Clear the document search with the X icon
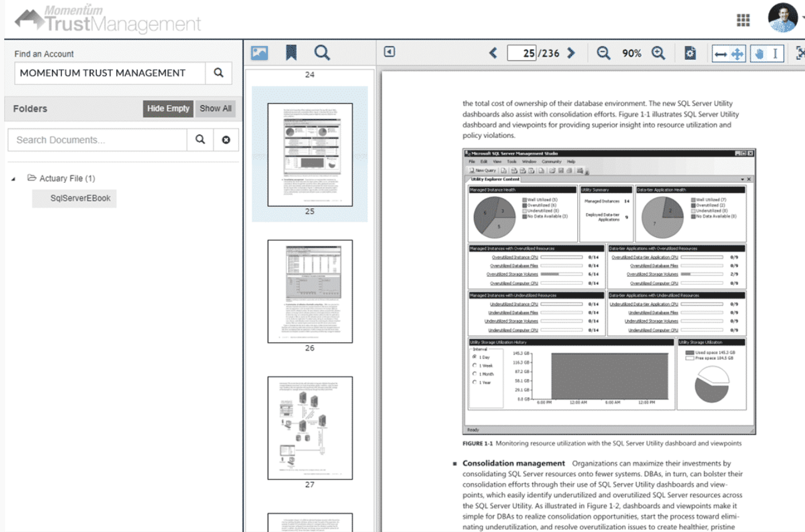Screen dimensions: 805x532 pyautogui.click(x=226, y=140)
